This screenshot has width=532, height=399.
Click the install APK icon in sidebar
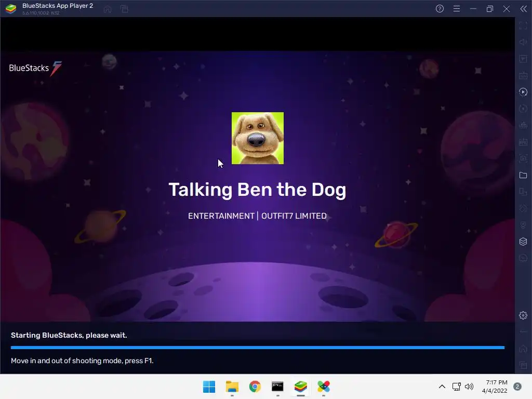tap(523, 142)
